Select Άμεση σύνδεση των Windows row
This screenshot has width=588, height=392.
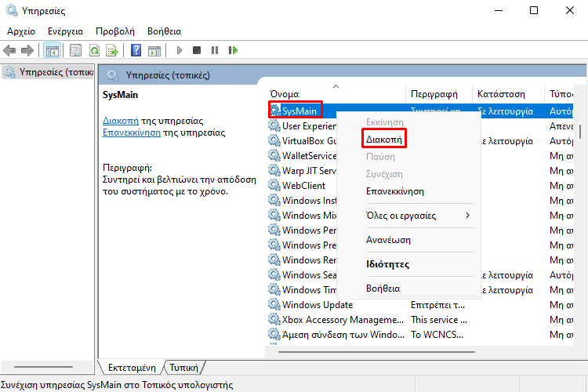(421, 334)
